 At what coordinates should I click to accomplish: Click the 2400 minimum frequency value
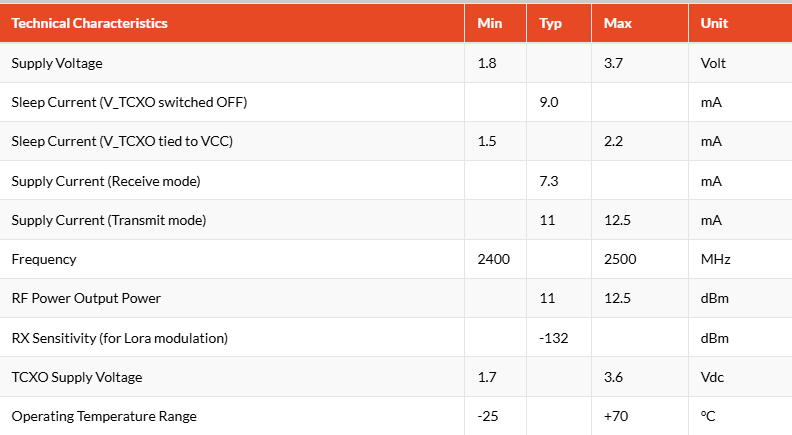click(493, 259)
